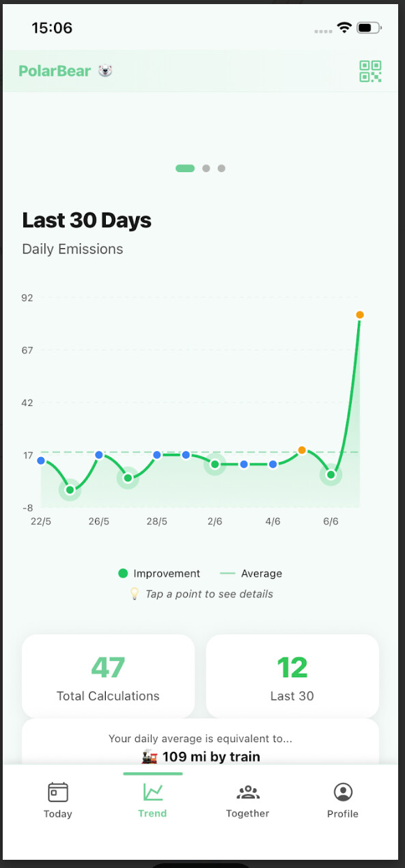Tap the polar bear emoji logo

click(104, 70)
